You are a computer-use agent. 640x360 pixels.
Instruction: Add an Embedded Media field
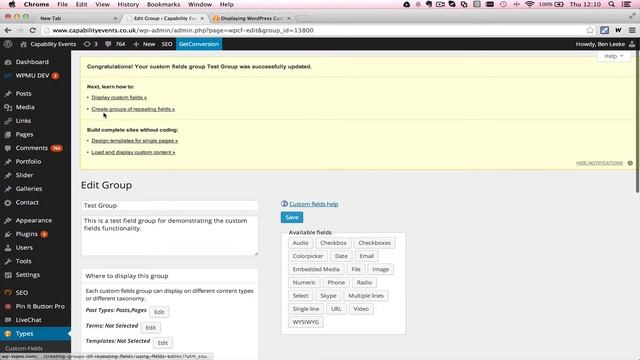point(316,269)
